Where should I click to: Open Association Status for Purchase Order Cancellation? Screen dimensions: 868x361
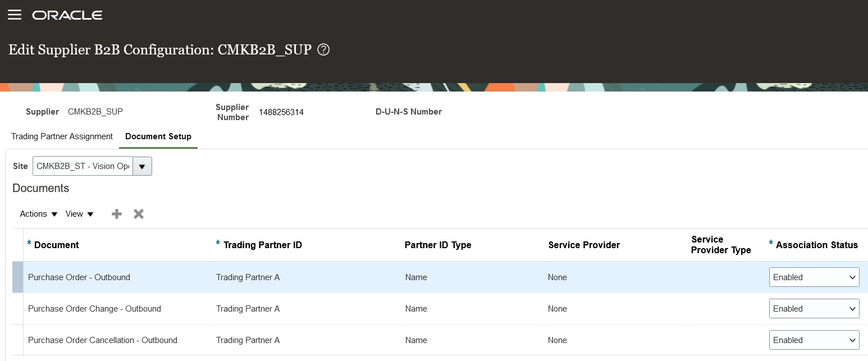[814, 340]
